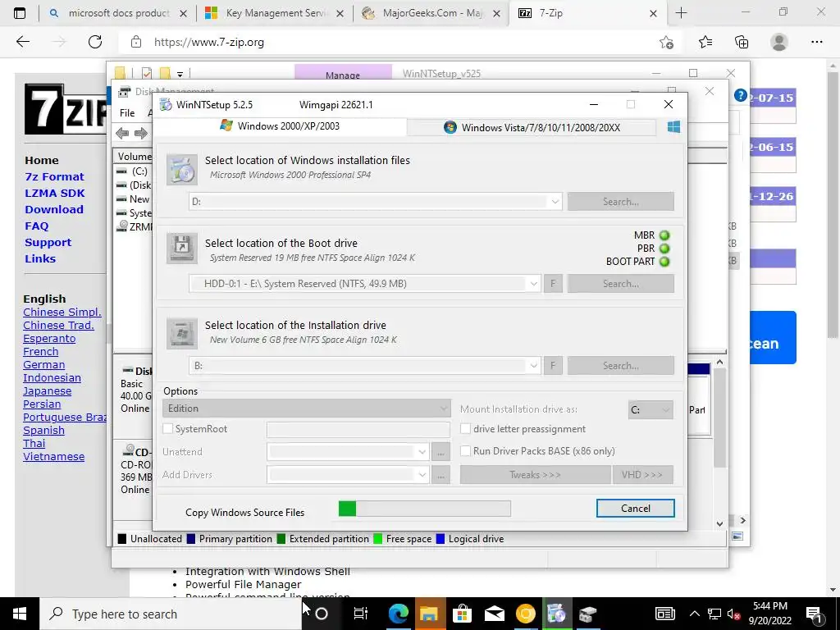This screenshot has width=840, height=630.
Task: Click the SystemRoot text field
Action: (358, 429)
